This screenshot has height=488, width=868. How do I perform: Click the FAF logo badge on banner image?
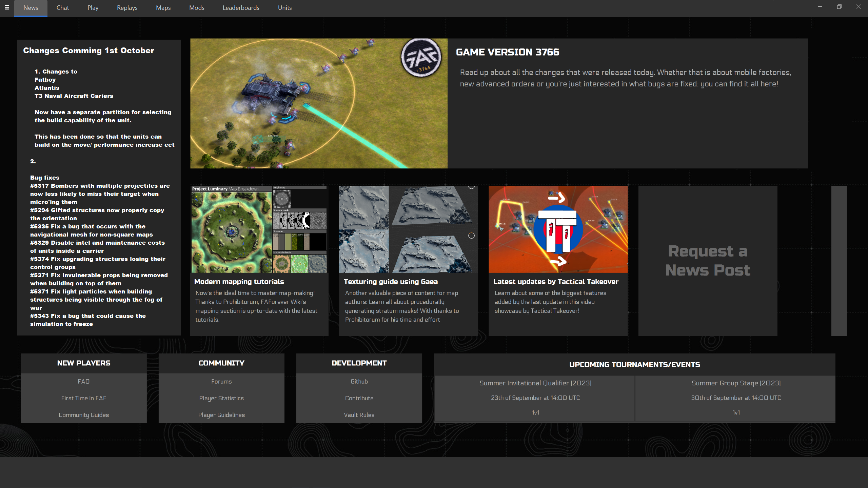tap(421, 58)
